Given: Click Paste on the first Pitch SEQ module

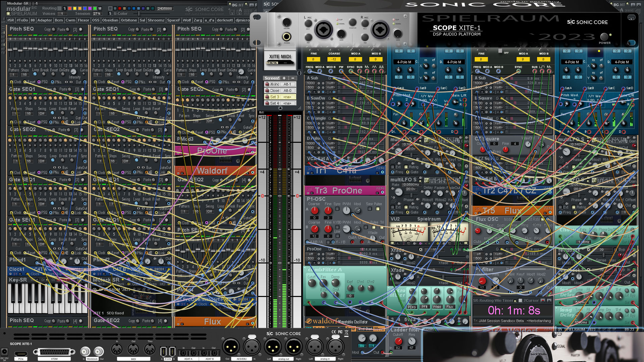Looking at the screenshot, I should pyautogui.click(x=68, y=29).
